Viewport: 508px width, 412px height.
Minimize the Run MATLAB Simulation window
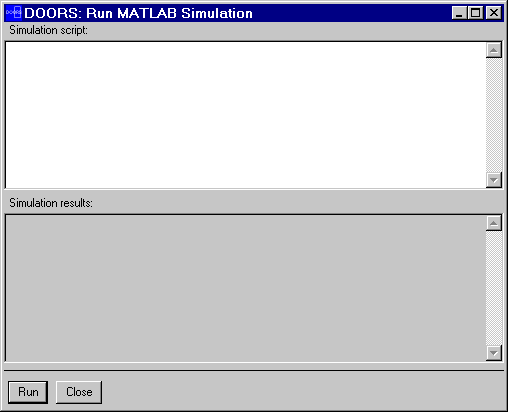[x=459, y=13]
